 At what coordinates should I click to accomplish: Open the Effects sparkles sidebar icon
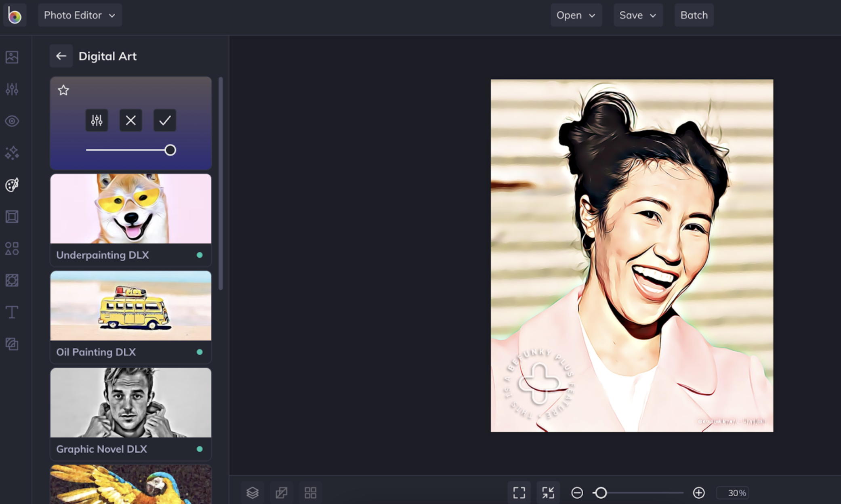pyautogui.click(x=12, y=153)
